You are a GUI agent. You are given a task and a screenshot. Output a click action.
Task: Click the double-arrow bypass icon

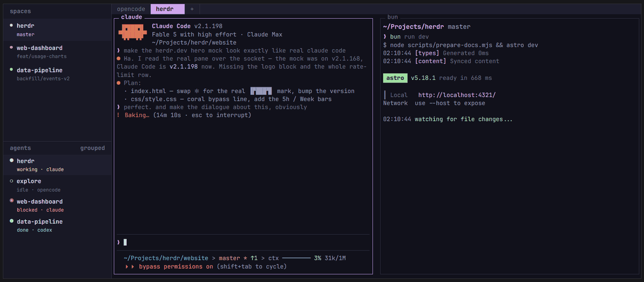pos(130,266)
